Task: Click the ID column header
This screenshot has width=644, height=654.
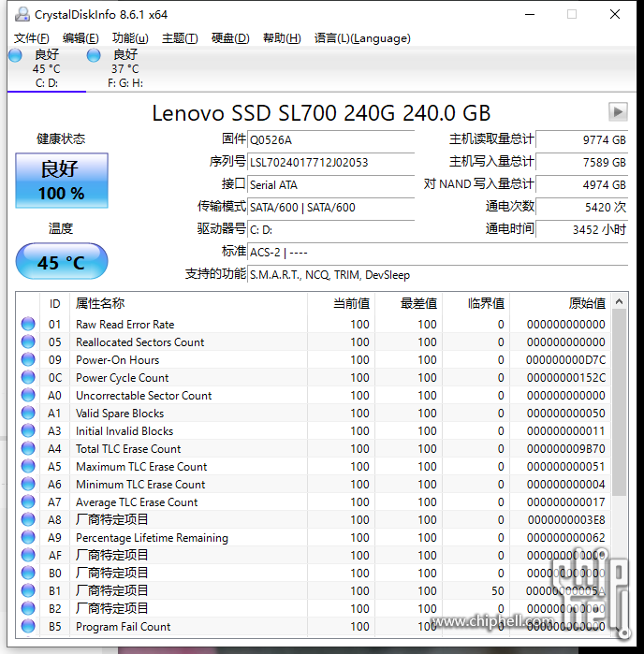Action: coord(54,304)
